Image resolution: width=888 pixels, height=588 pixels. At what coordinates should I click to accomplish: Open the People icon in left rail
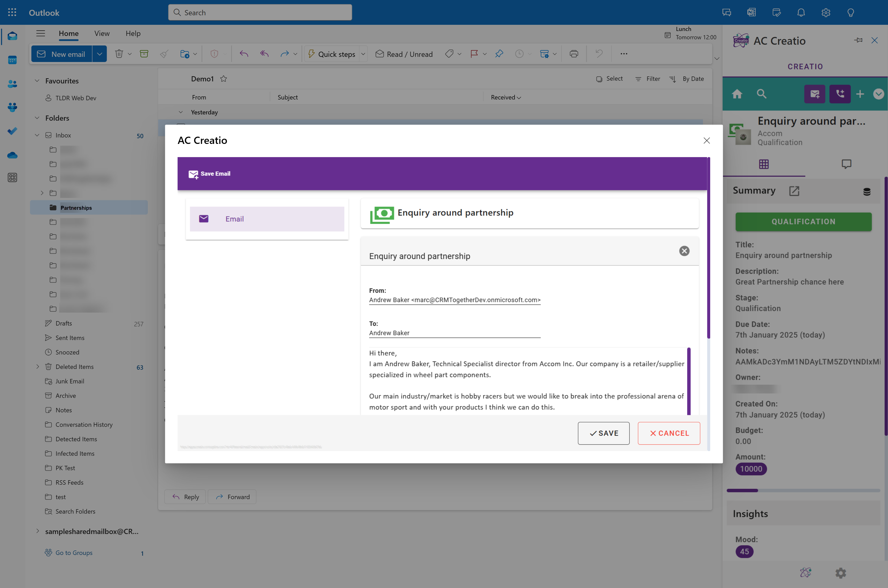tap(12, 84)
